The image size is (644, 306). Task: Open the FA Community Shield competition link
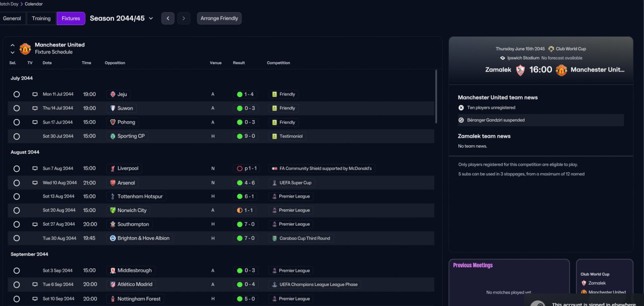(x=321, y=168)
